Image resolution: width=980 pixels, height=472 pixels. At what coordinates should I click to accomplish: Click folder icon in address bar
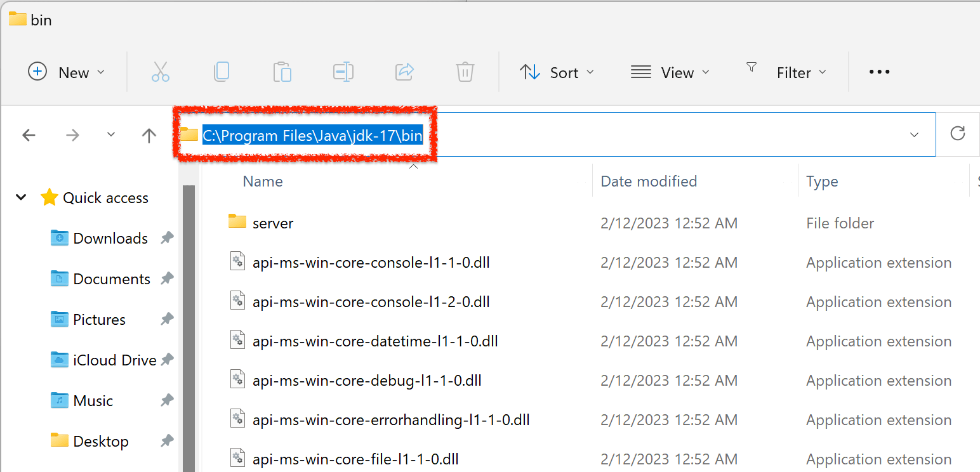pyautogui.click(x=189, y=134)
